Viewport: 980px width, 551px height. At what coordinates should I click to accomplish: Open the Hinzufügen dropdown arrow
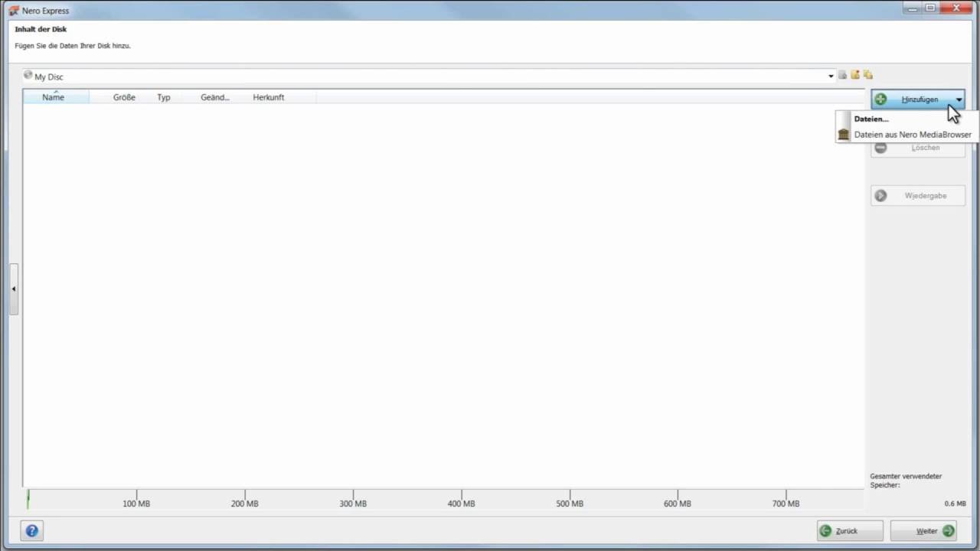coord(959,99)
